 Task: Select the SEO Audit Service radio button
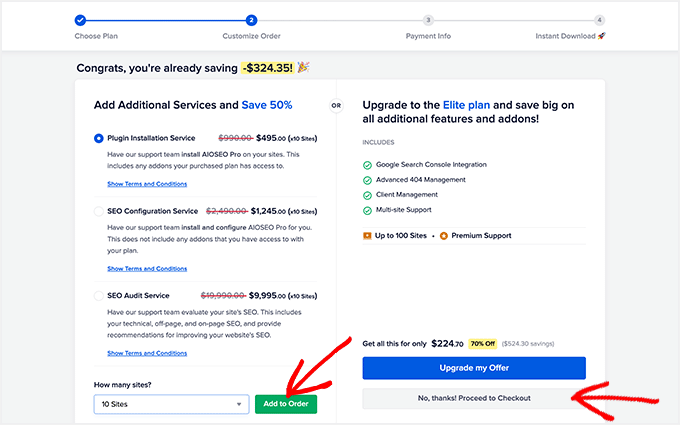point(98,296)
